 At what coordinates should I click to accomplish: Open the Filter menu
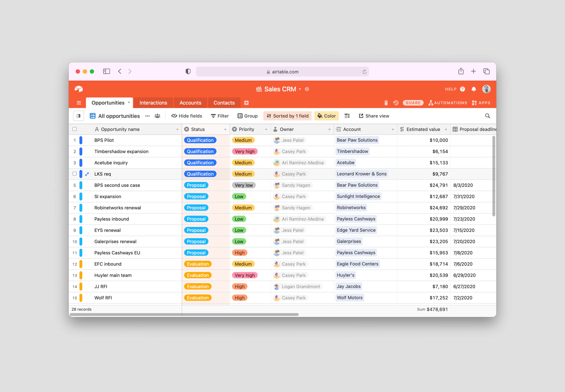(x=220, y=116)
